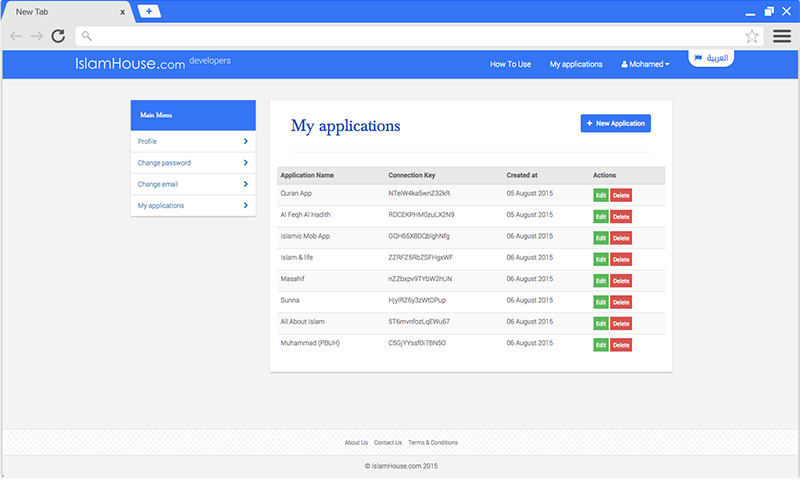The image size is (800, 480).
Task: Select the All About Islam name cell
Action: (302, 322)
